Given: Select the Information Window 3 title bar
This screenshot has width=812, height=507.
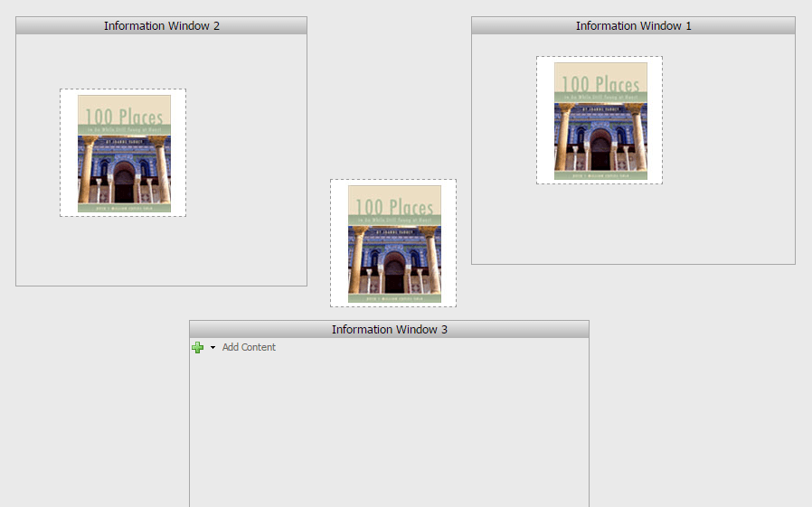Looking at the screenshot, I should [389, 330].
